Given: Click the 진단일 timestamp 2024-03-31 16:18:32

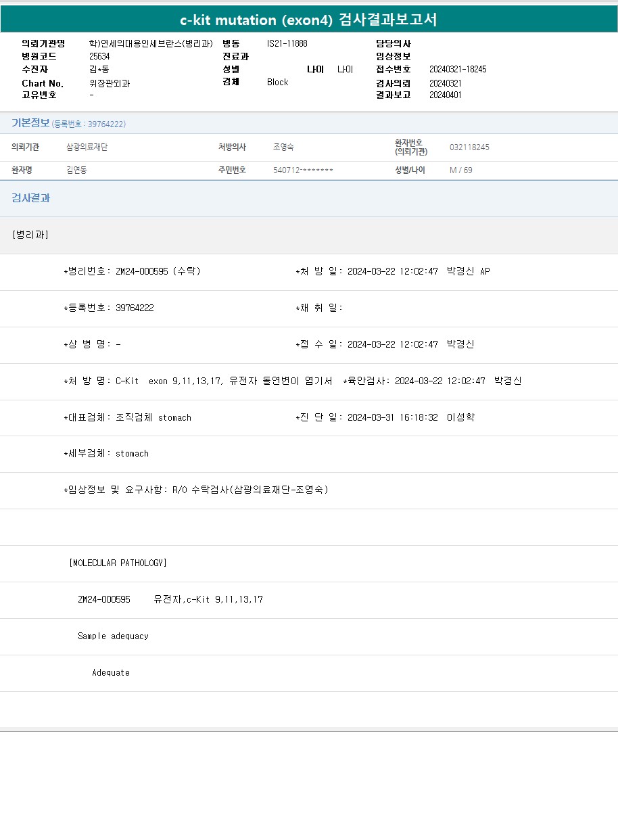Looking at the screenshot, I should coord(392,417).
